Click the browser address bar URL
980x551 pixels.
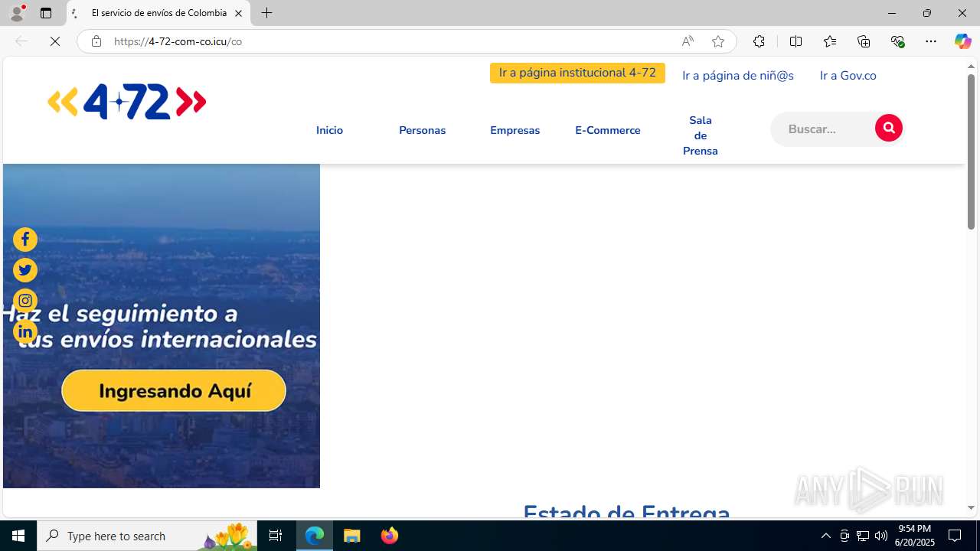coord(178,41)
